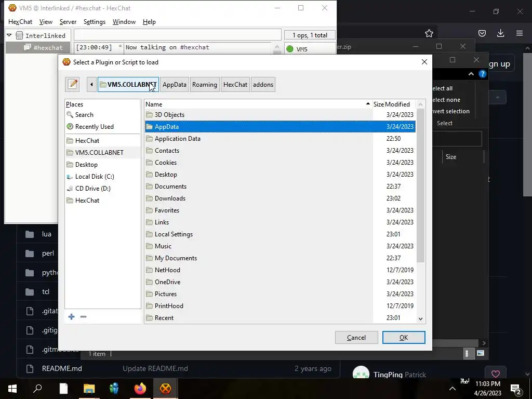The height and width of the screenshot is (399, 532).
Task: Go to Roaming path segment
Action: click(205, 85)
